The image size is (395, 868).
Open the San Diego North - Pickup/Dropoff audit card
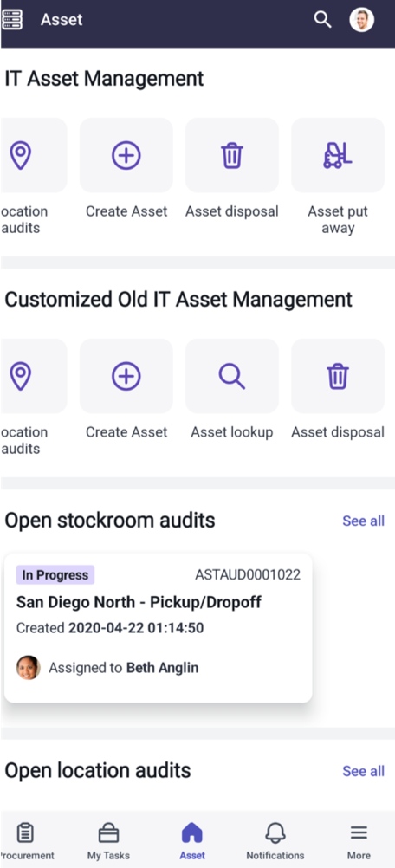159,628
